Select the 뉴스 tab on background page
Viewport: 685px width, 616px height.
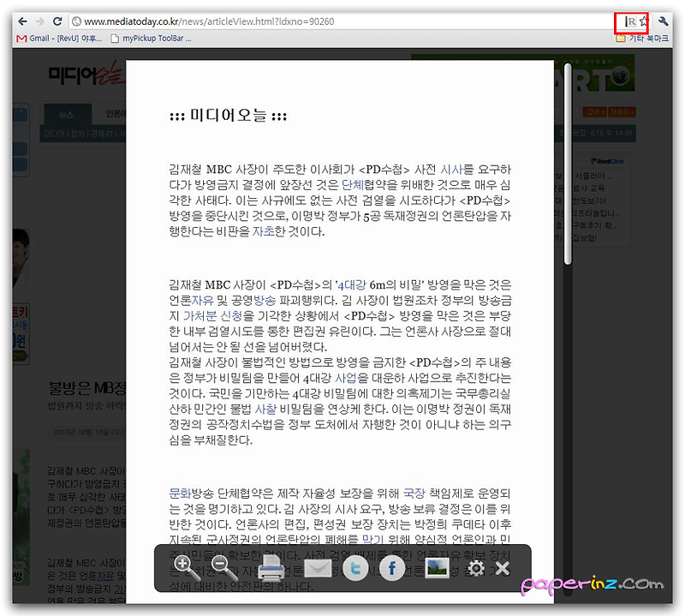pyautogui.click(x=67, y=115)
